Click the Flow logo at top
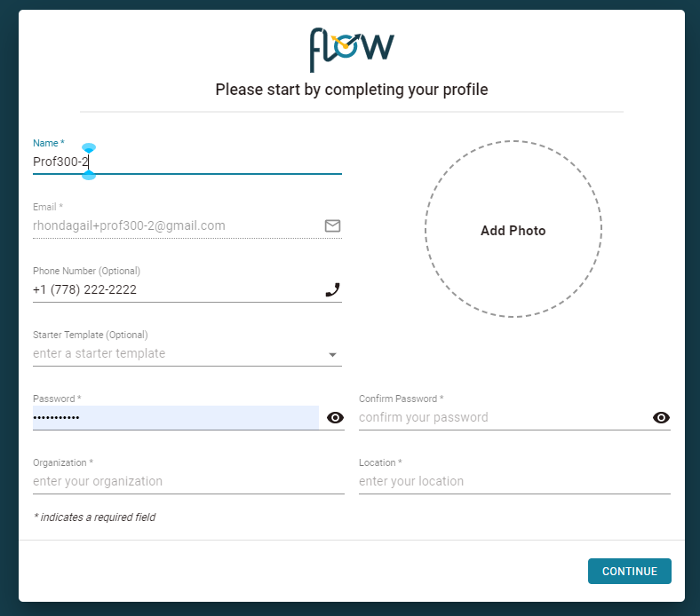700x616 pixels. [352, 49]
